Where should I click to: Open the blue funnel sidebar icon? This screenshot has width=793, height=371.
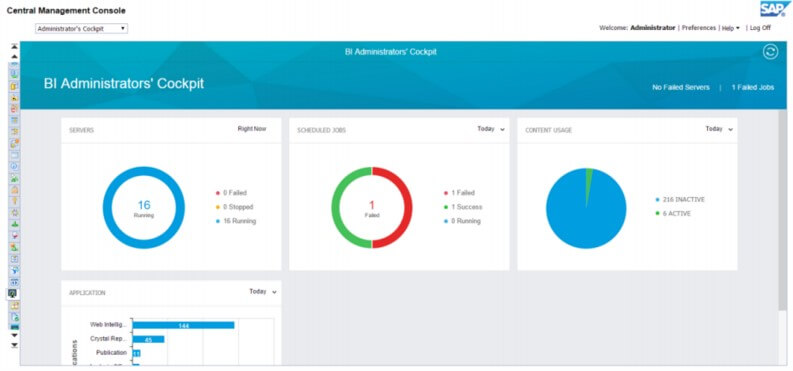click(14, 270)
